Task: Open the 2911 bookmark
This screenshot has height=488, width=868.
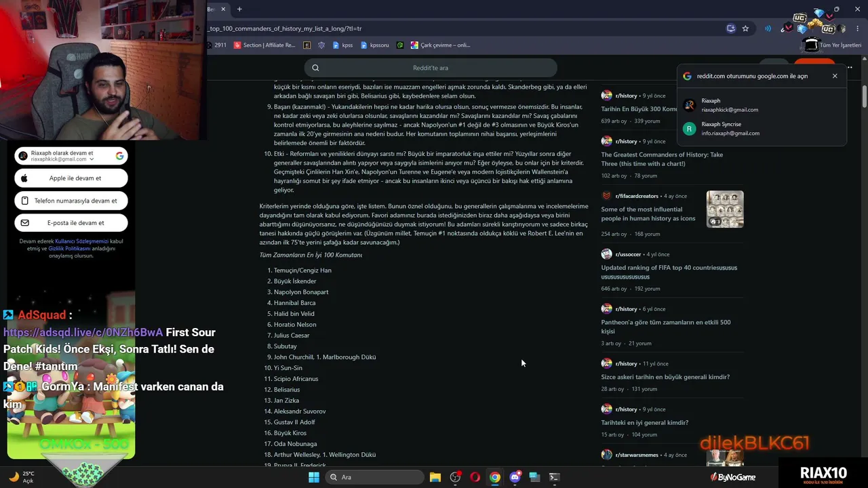Action: pyautogui.click(x=216, y=45)
